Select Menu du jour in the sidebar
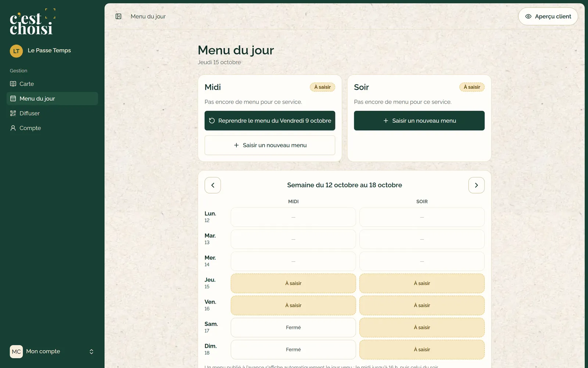This screenshot has width=588, height=368. pyautogui.click(x=52, y=99)
